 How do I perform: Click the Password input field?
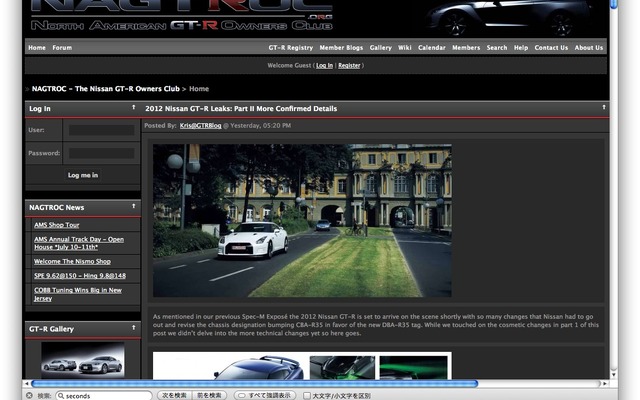(x=101, y=153)
